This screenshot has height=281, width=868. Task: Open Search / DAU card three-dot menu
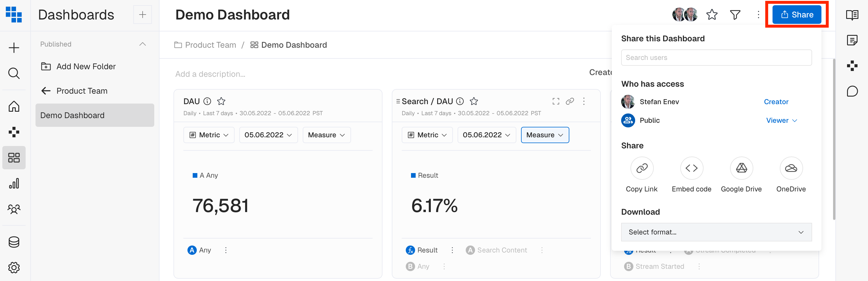(584, 101)
